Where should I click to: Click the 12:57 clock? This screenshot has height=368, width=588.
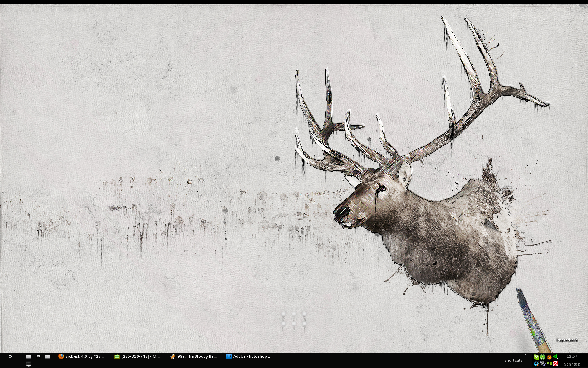[572, 356]
